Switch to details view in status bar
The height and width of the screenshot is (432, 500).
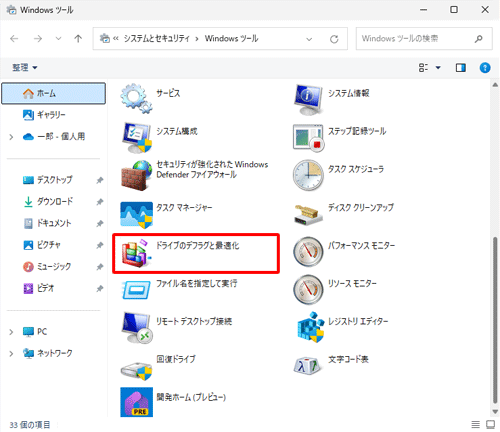(x=476, y=424)
